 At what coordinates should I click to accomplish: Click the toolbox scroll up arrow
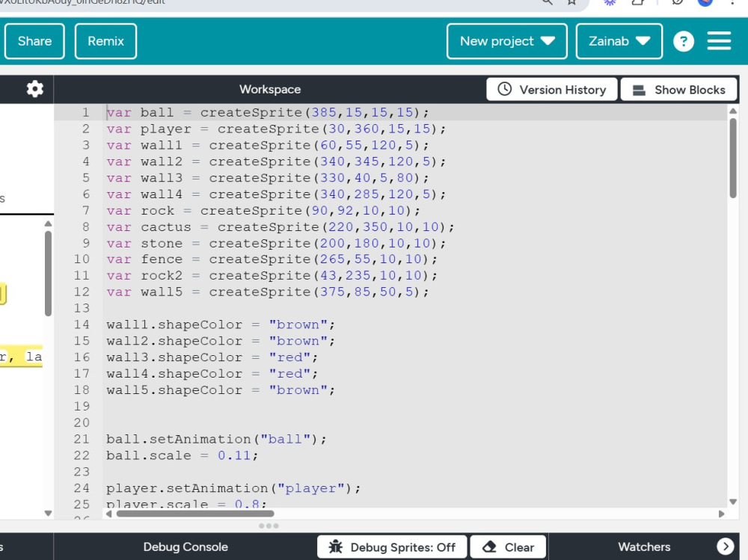pyautogui.click(x=48, y=224)
